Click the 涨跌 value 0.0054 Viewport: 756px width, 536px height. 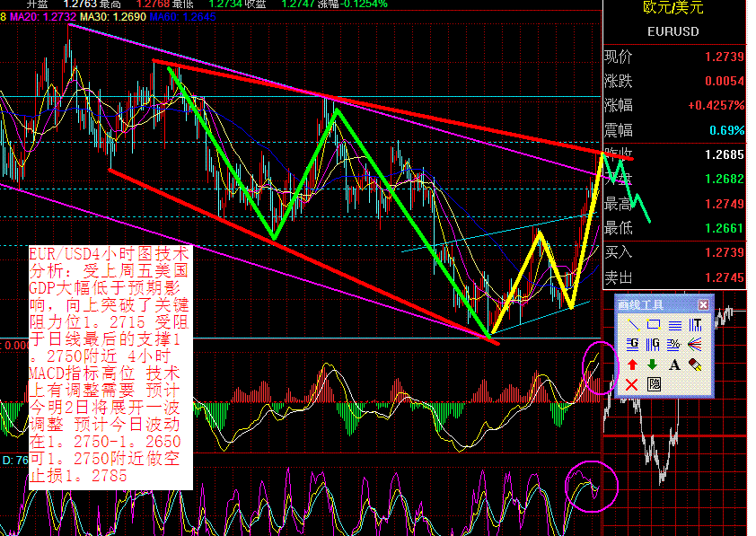click(x=725, y=81)
